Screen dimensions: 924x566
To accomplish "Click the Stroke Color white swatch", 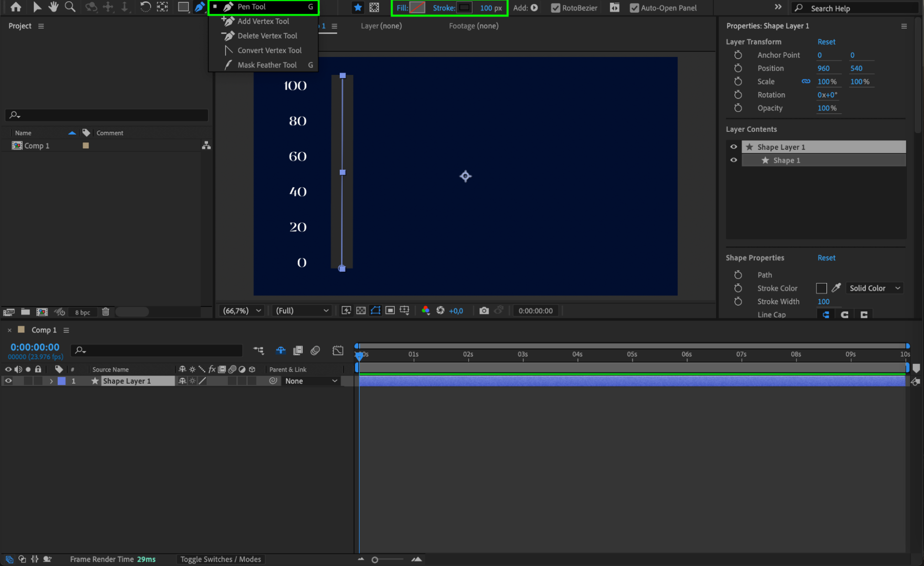I will pyautogui.click(x=821, y=288).
